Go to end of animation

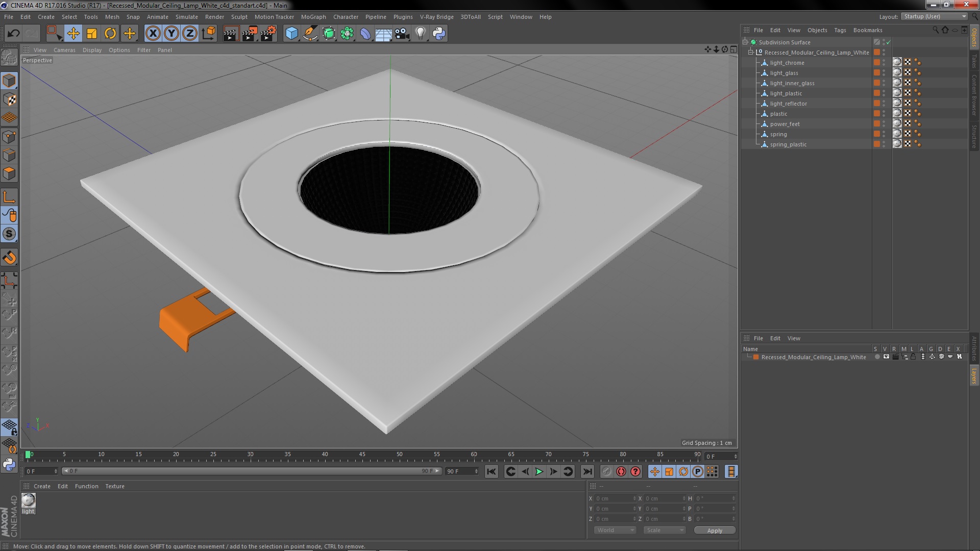pyautogui.click(x=587, y=471)
